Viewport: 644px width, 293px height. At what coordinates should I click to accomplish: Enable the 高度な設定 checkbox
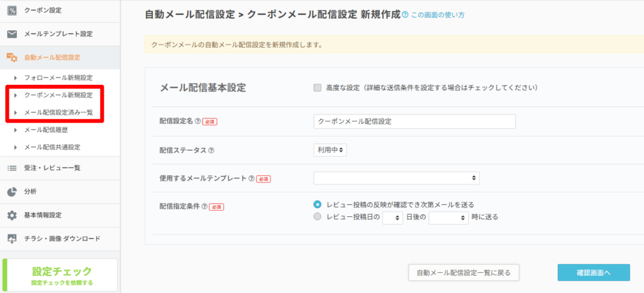(318, 88)
